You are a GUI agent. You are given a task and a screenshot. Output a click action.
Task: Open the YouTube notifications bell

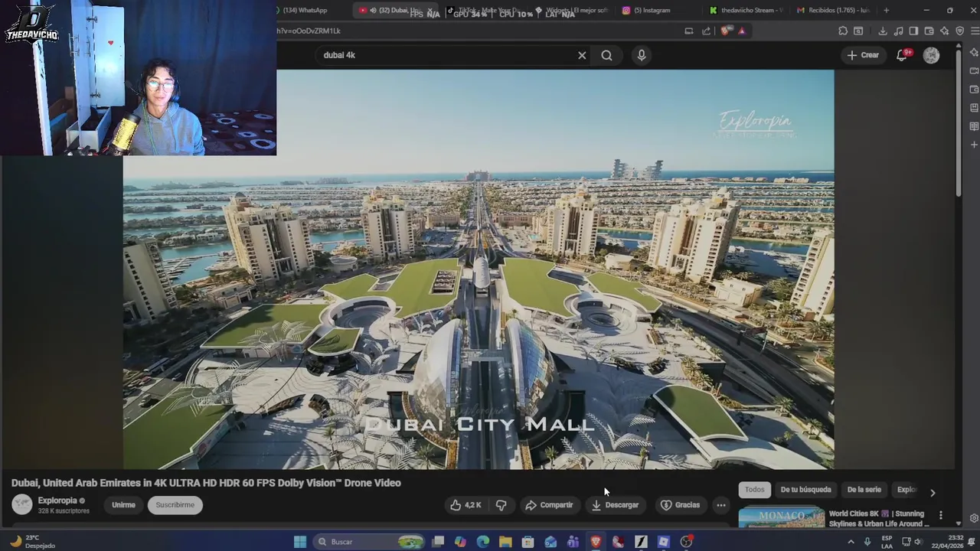tap(902, 55)
